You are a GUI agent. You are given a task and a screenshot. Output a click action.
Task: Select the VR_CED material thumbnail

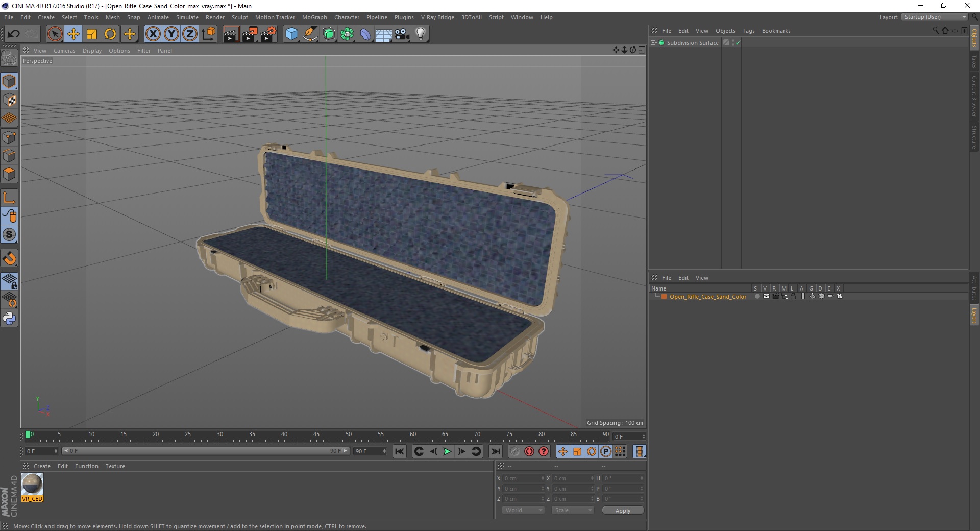[x=32, y=487]
